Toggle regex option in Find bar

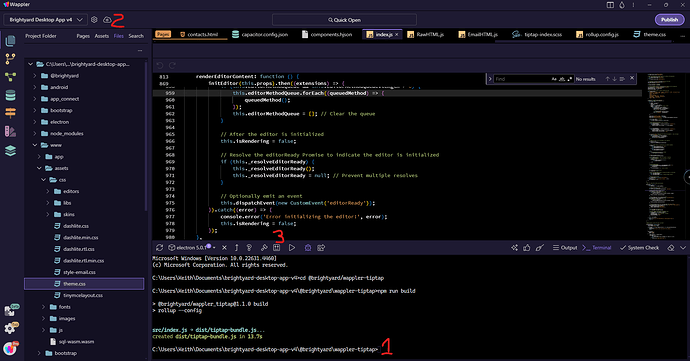[569, 79]
